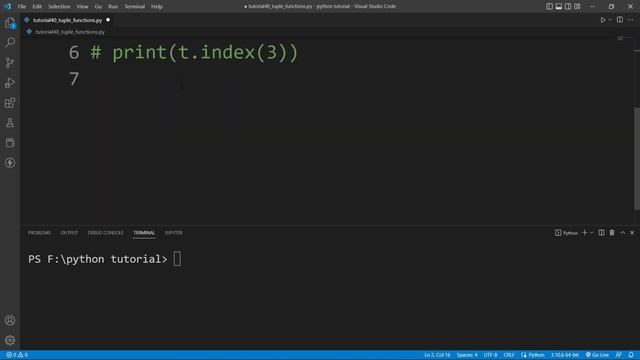Open the File menu
The width and height of the screenshot is (640, 360).
tap(22, 7)
